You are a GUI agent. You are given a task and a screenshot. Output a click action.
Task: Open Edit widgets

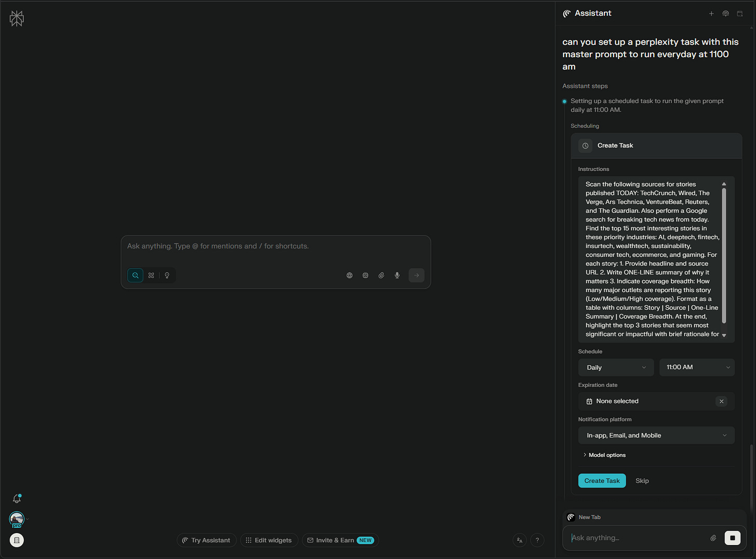269,540
